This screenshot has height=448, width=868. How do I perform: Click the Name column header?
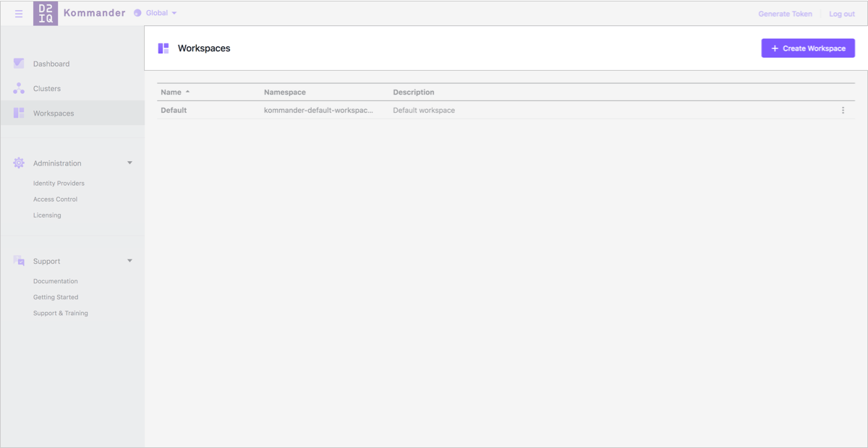pyautogui.click(x=171, y=92)
